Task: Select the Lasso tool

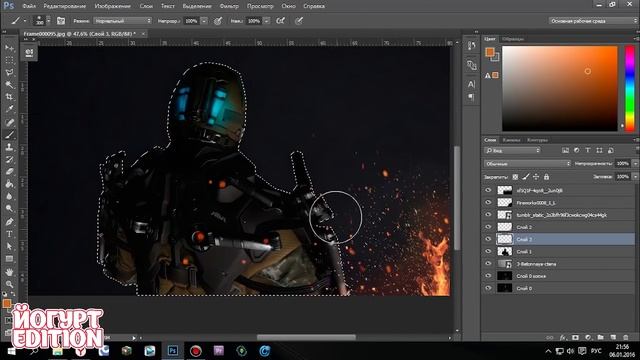Action: click(9, 73)
